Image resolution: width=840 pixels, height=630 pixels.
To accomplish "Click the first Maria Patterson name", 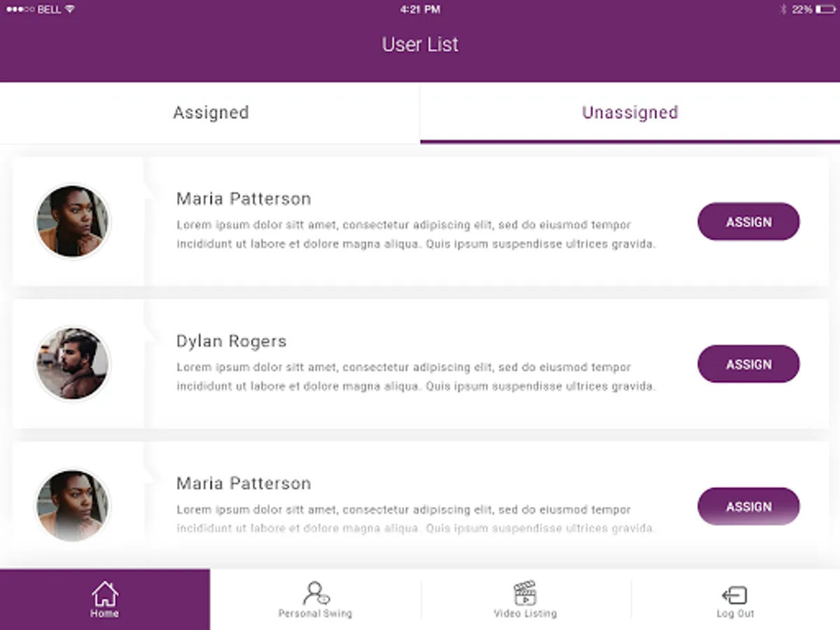I will point(244,199).
